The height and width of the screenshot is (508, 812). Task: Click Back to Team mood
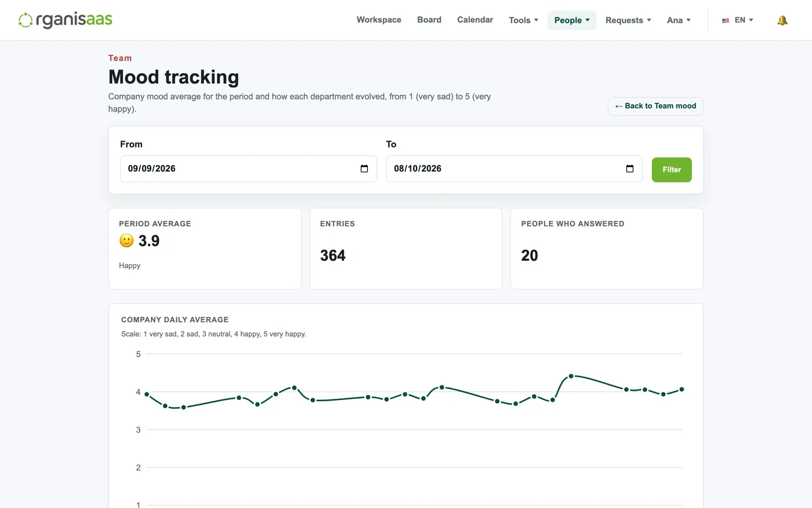[655, 106]
